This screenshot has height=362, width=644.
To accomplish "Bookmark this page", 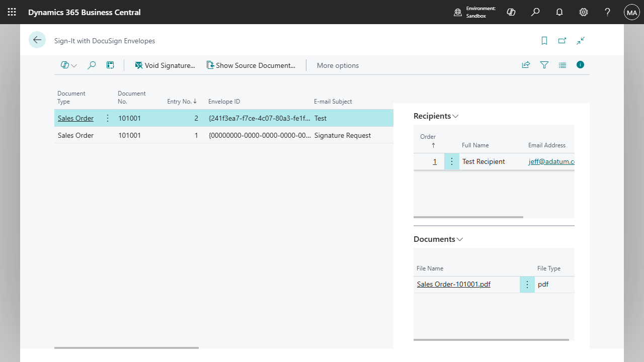I will pyautogui.click(x=544, y=41).
